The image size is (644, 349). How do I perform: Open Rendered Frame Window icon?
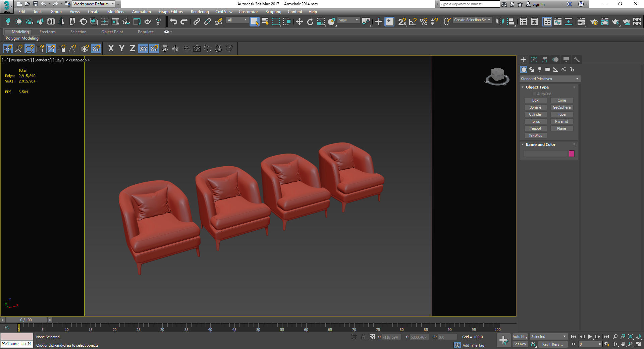(605, 22)
